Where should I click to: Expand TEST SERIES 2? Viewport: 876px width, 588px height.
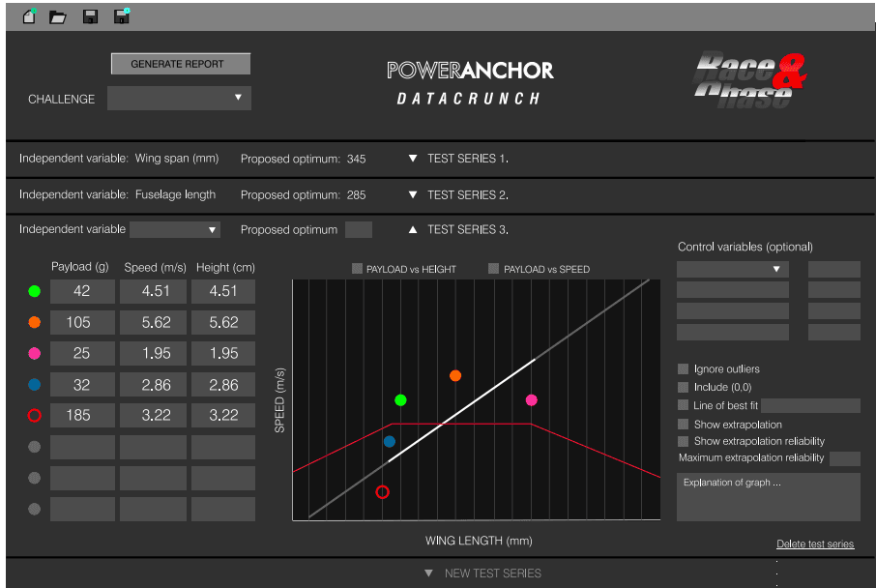coord(412,194)
